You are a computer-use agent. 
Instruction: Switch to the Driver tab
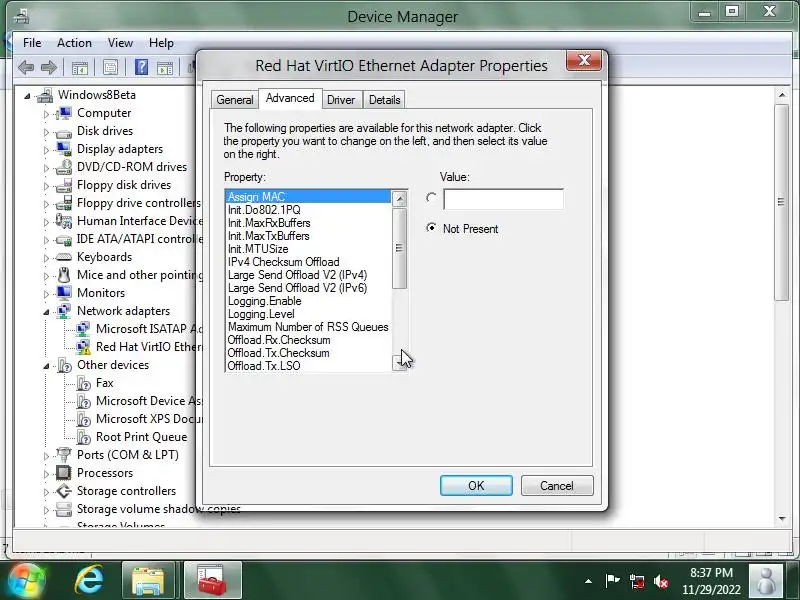(341, 99)
